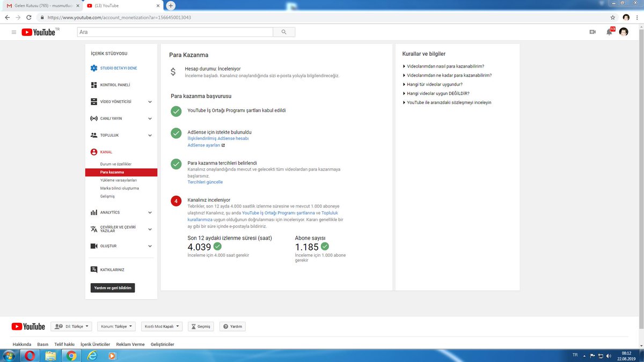Expand the Topluluk section
This screenshot has height=362, width=644.
(x=150, y=135)
